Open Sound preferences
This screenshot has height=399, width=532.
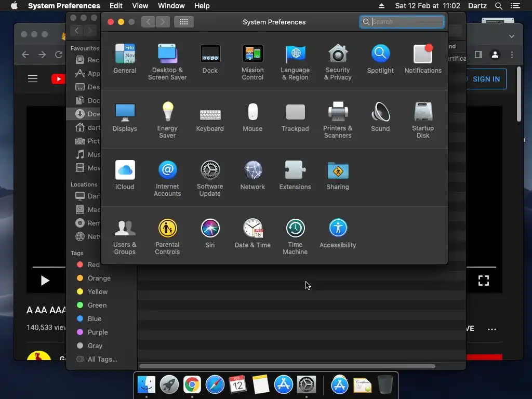(x=380, y=117)
